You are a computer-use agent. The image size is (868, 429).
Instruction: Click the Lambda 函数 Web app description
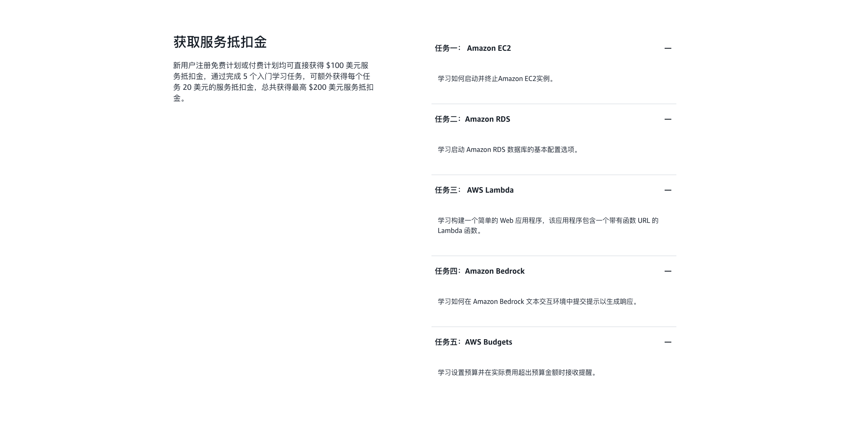tap(548, 225)
